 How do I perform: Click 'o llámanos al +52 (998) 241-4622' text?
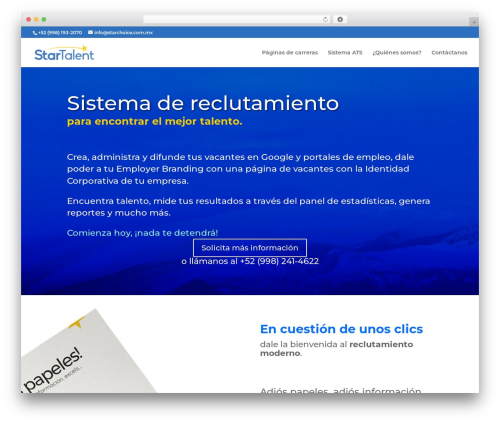click(250, 261)
